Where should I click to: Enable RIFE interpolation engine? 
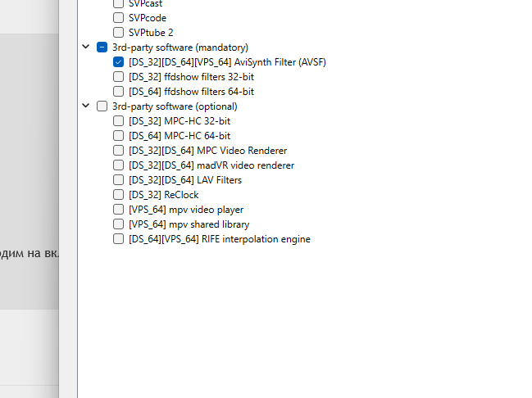pyautogui.click(x=119, y=239)
